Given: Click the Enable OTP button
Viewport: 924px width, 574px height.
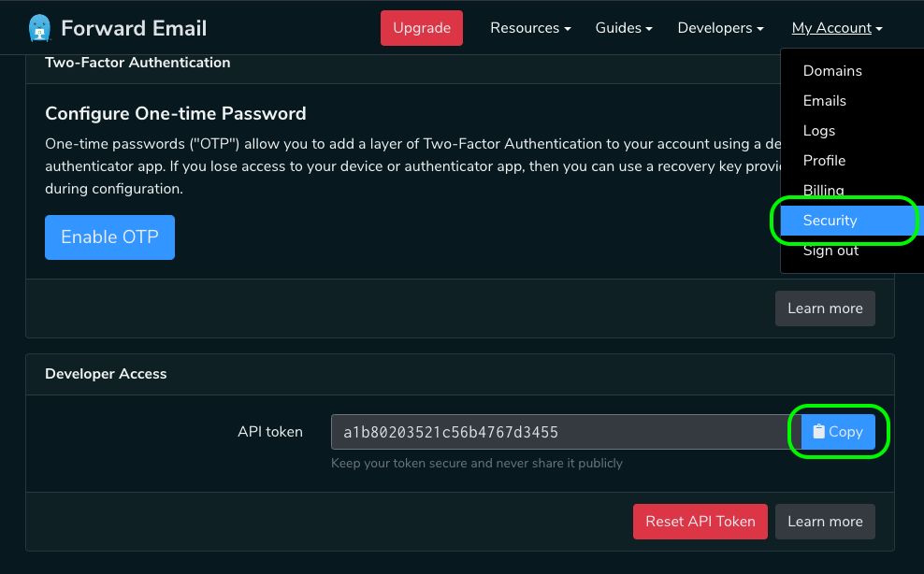Looking at the screenshot, I should pyautogui.click(x=109, y=237).
